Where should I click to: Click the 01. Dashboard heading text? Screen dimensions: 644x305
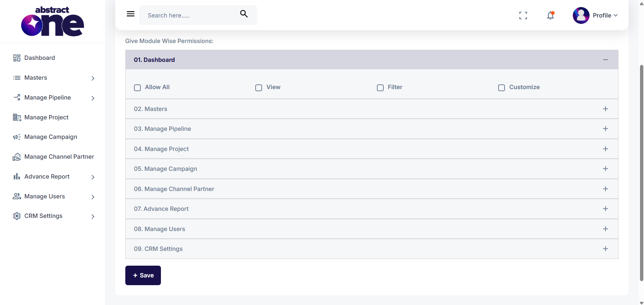click(154, 60)
